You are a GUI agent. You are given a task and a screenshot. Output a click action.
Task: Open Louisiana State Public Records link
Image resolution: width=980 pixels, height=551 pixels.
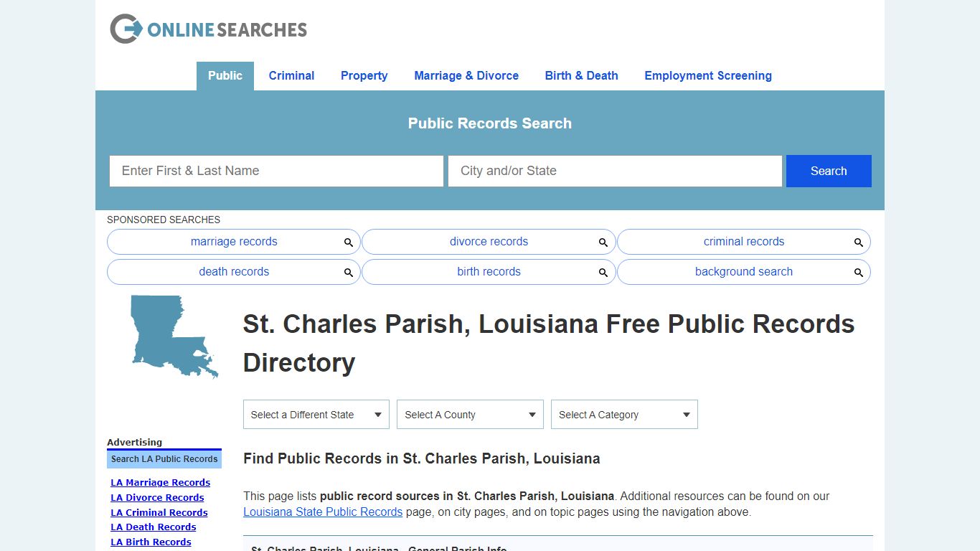click(x=323, y=512)
